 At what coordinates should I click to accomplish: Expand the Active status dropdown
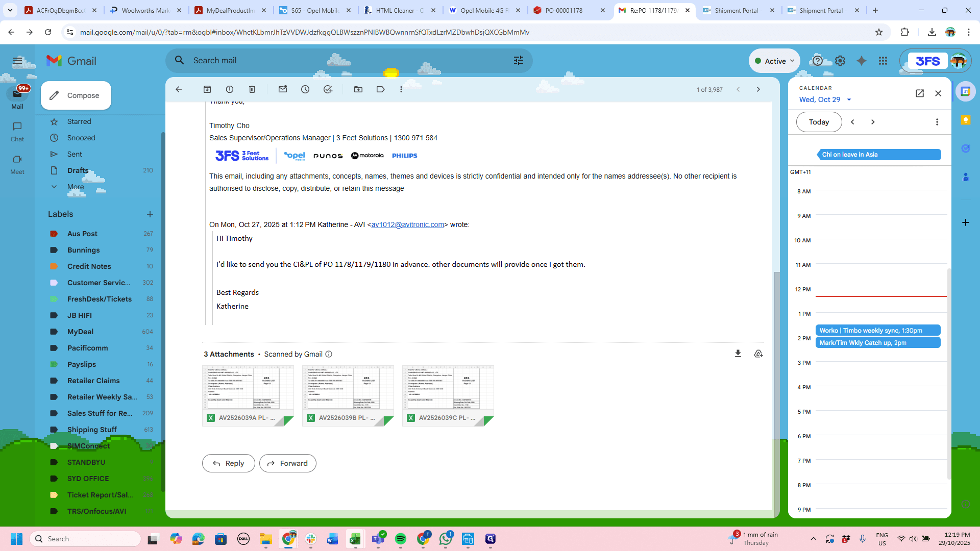[775, 61]
